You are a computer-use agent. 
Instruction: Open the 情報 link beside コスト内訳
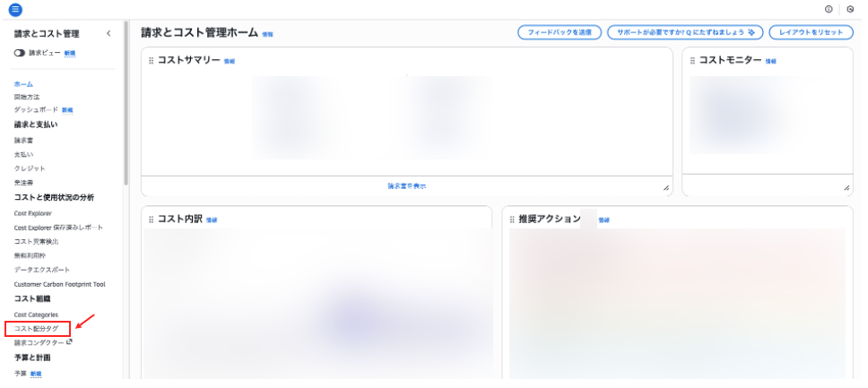(212, 220)
